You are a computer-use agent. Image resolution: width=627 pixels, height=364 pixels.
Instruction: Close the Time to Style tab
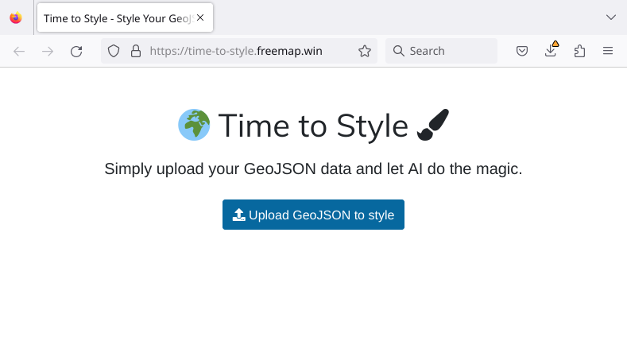[200, 17]
